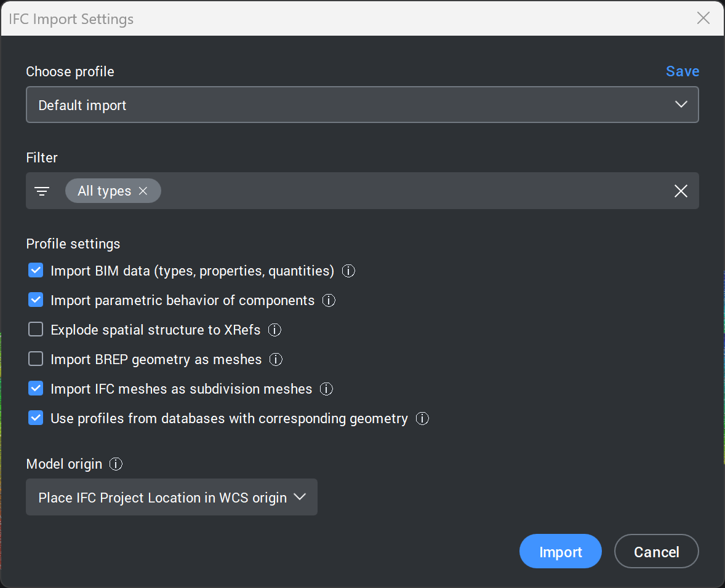
Task: Click info icon for profiles from databases
Action: pos(422,418)
